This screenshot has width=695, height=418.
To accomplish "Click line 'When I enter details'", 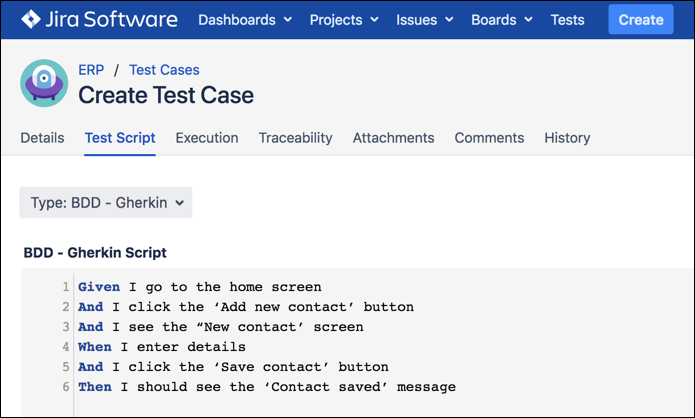I will click(162, 347).
